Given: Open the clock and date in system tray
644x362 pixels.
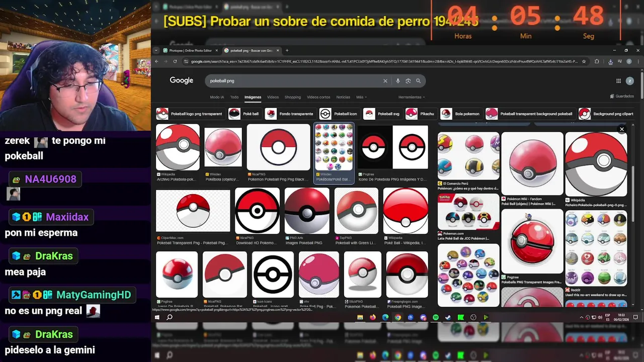Looking at the screenshot, I should click(621, 317).
